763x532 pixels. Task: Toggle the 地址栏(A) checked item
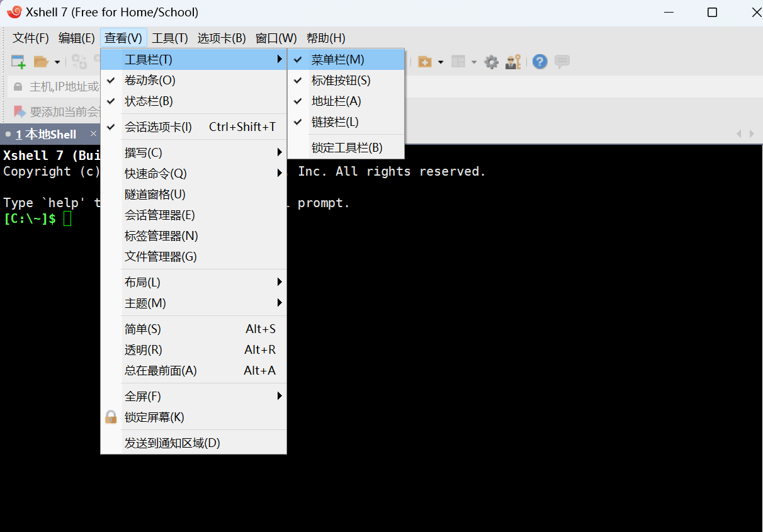point(346,101)
